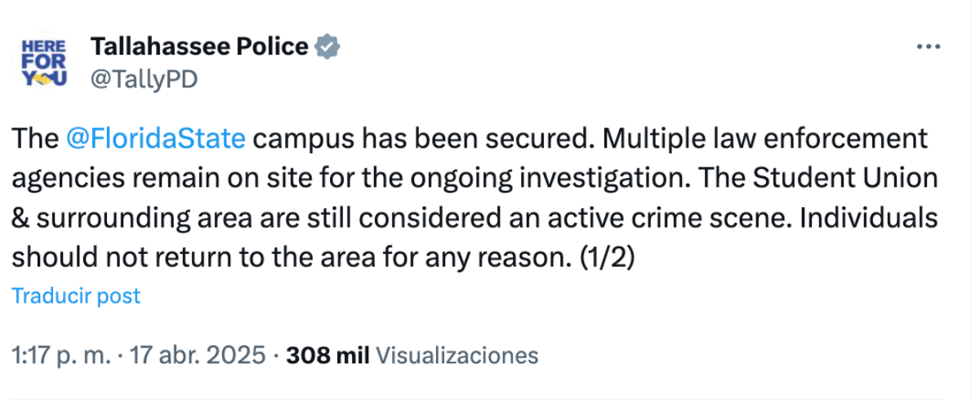Click the blue verified badge
Screen dimensions: 980x400
click(327, 47)
